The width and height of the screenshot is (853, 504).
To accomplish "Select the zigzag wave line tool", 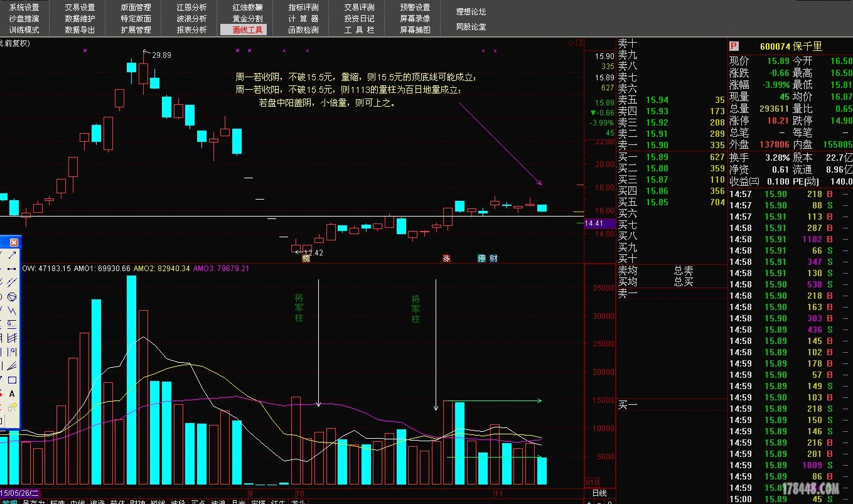I will pyautogui.click(x=12, y=309).
